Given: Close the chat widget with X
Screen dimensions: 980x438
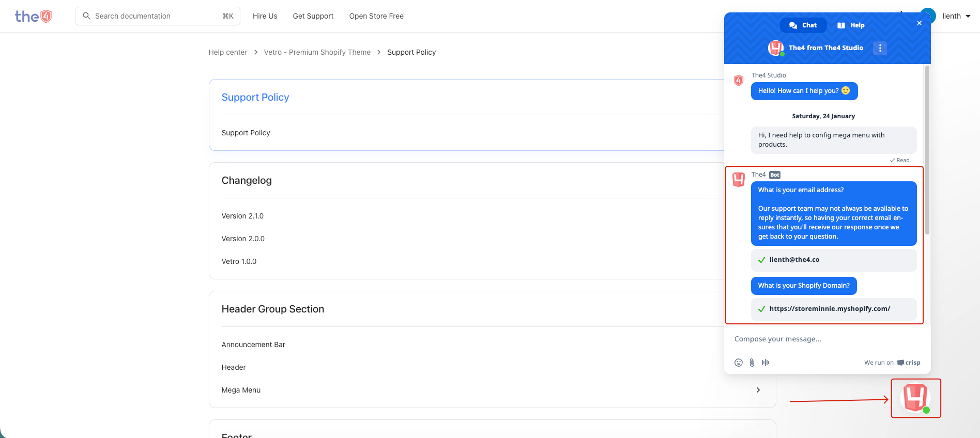Looking at the screenshot, I should click(919, 23).
